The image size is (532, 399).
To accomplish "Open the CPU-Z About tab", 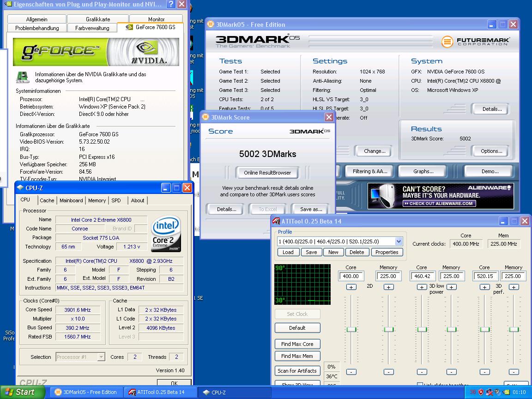I will (138, 200).
